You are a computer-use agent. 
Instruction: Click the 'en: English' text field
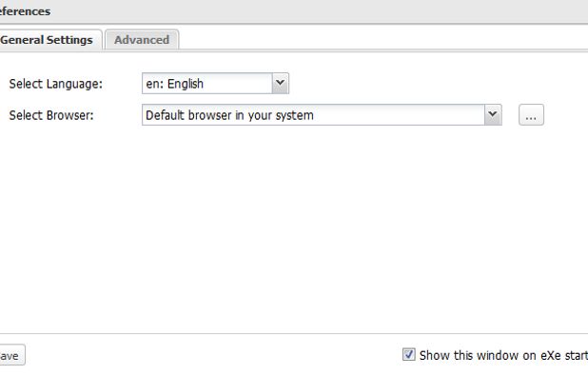pos(207,83)
